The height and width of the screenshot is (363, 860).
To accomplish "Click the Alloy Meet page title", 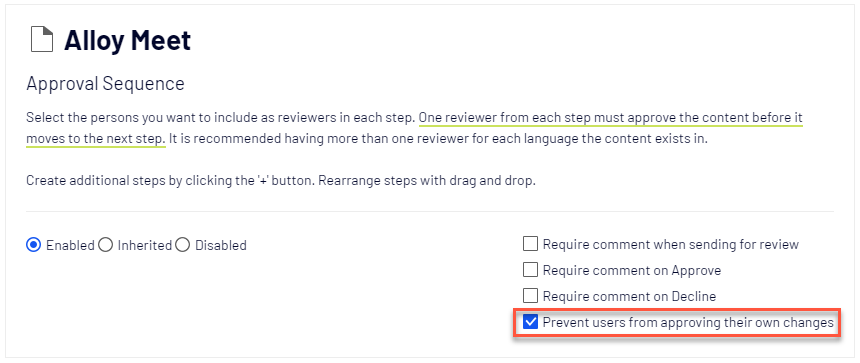I will coord(127,41).
